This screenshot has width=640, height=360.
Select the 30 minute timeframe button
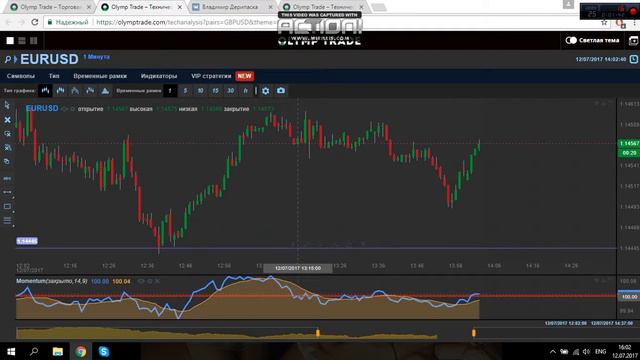(231, 91)
